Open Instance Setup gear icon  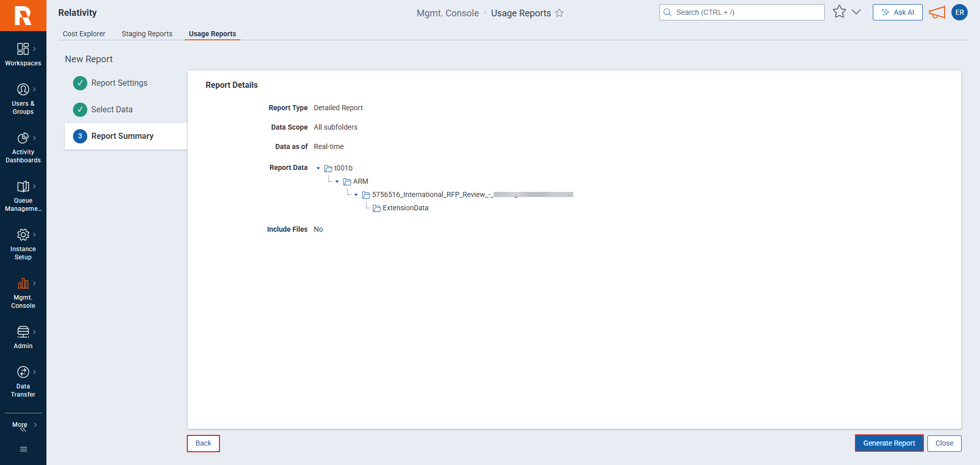tap(23, 235)
